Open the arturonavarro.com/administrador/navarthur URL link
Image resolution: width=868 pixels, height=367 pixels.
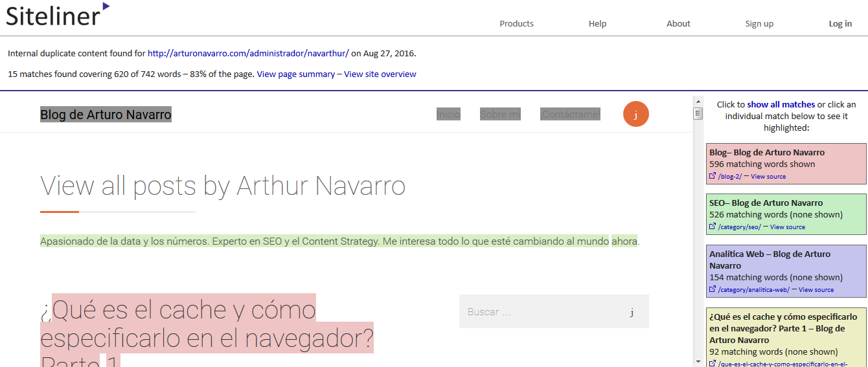point(248,53)
